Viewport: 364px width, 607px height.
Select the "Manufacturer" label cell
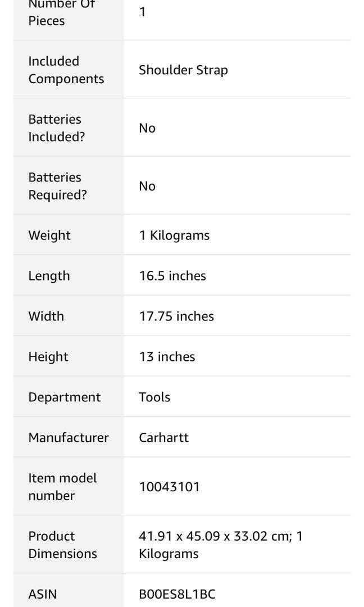[x=69, y=437]
